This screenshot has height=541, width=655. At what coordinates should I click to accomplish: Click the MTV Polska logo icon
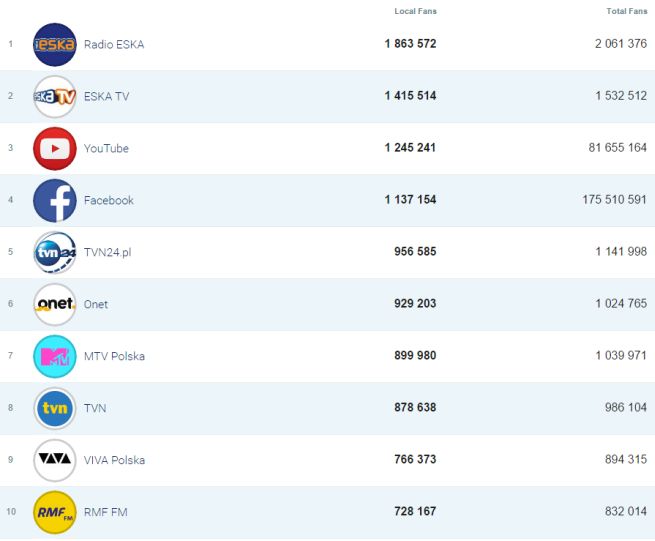[x=54, y=357]
